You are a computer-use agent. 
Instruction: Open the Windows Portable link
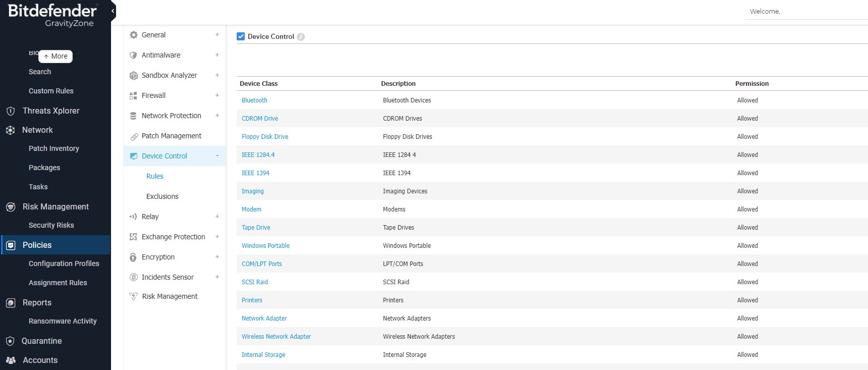click(x=265, y=246)
